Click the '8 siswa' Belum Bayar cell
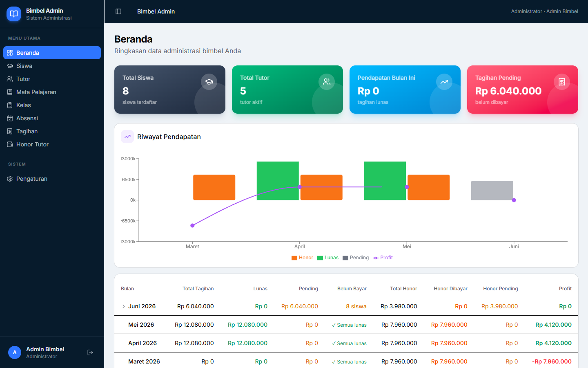The height and width of the screenshot is (368, 588). [356, 306]
